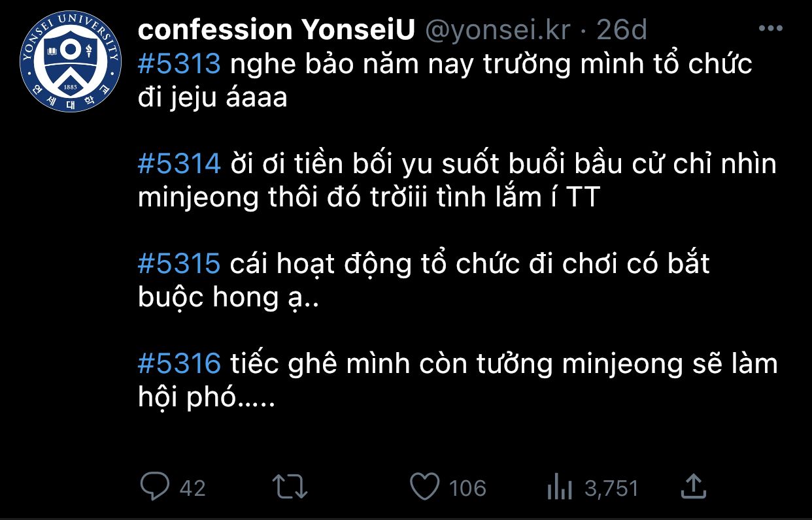Image resolution: width=812 pixels, height=520 pixels.
Task: Click the reply count 42
Action: (192, 488)
